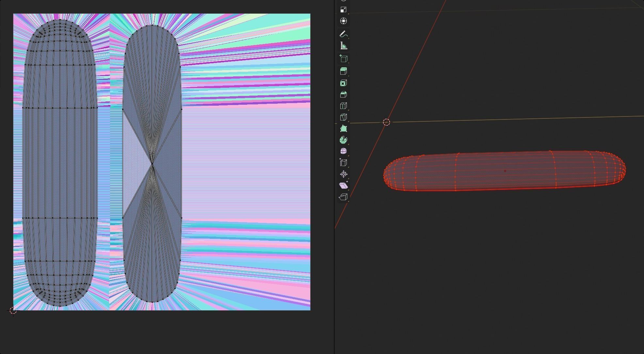Choose the Measure tool
644x354 pixels.
pos(343,46)
